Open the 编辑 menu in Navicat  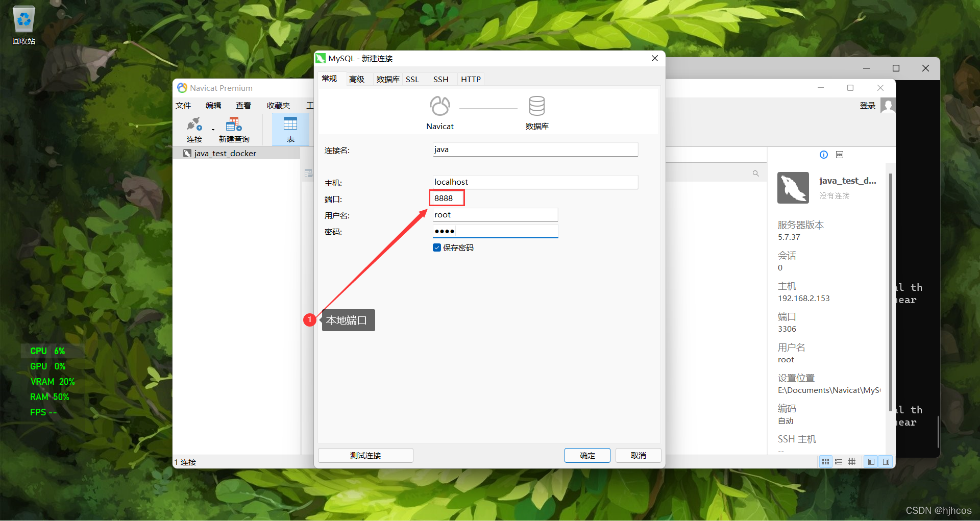[x=213, y=105]
